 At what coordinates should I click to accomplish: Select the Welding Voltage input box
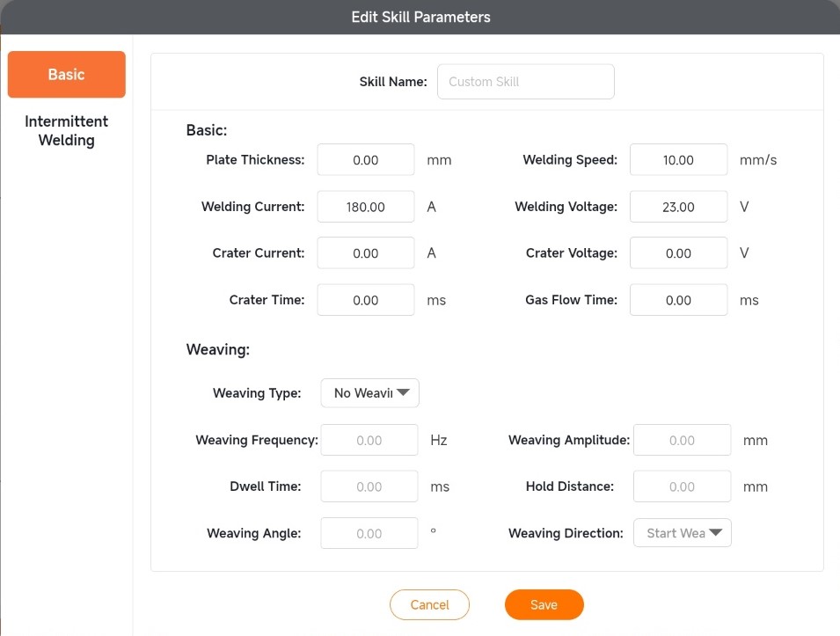[x=678, y=207]
